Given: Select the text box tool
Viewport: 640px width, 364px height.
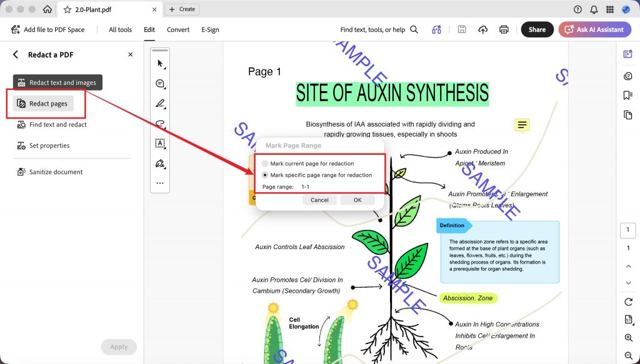Looking at the screenshot, I should pyautogui.click(x=160, y=144).
